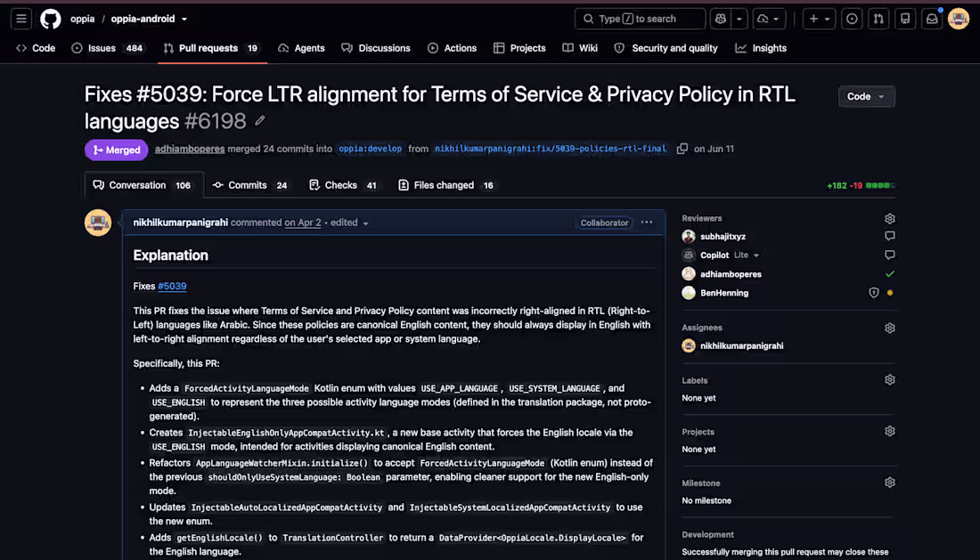Open the notifications inbox
The height and width of the screenshot is (560, 980).
point(932,19)
